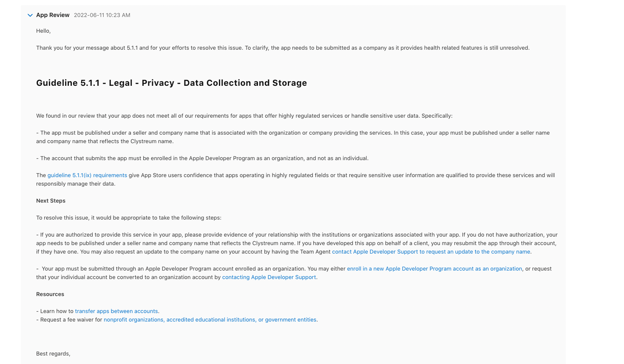The height and width of the screenshot is (364, 624).
Task: Click the Next Steps heading
Action: 51,201
